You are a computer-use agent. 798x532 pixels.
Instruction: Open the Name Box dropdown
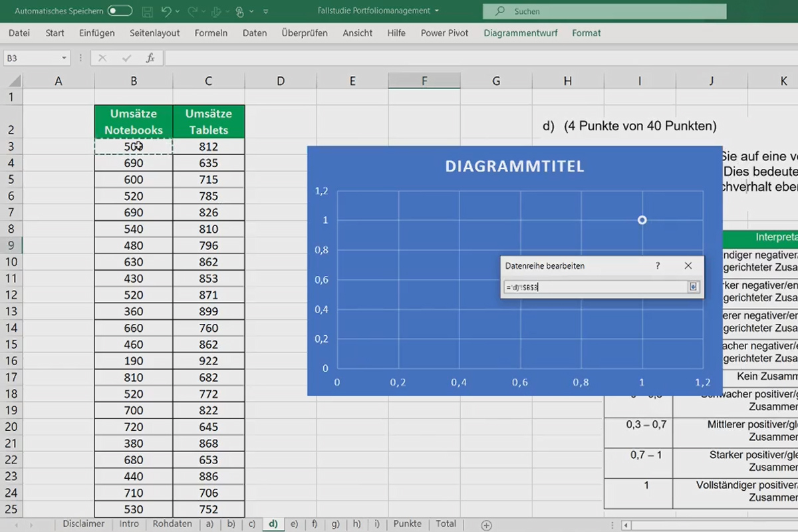point(65,58)
